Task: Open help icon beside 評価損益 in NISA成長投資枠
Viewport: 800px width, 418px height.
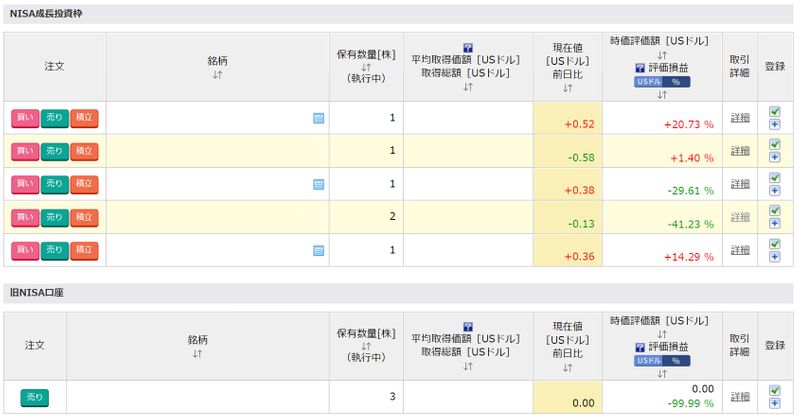Action: click(640, 67)
